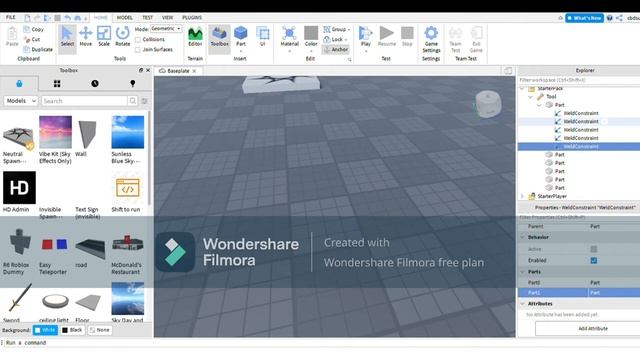Collapse the Attributes section
The height and width of the screenshot is (360, 640).
click(522, 304)
